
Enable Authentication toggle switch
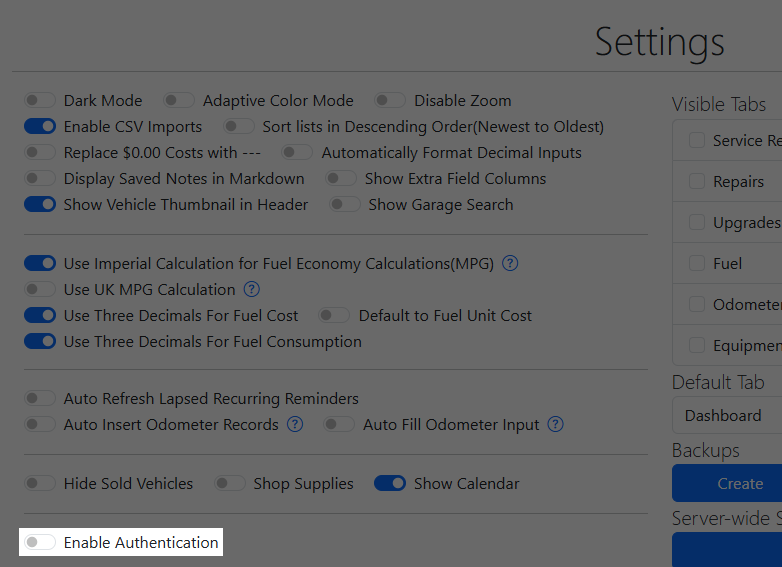[40, 543]
